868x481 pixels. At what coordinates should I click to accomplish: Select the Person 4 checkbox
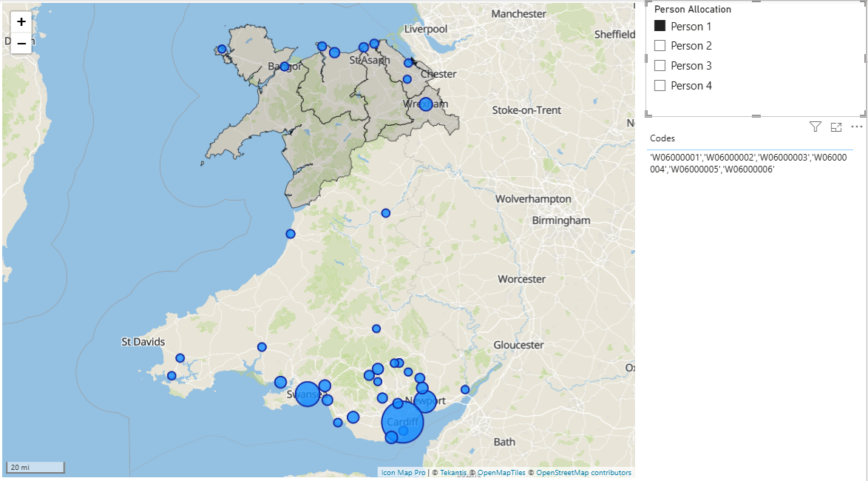pos(660,86)
